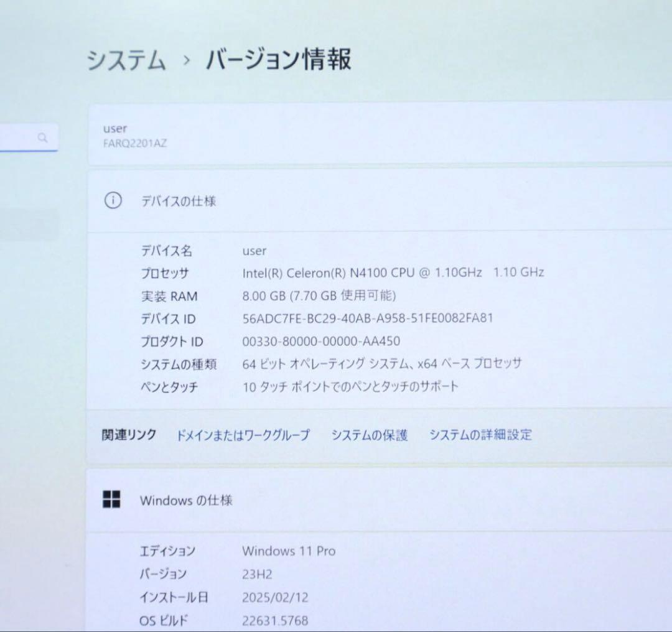Click the システム breadcrumb link
Viewport: 672px width, 632px height.
tap(126, 61)
